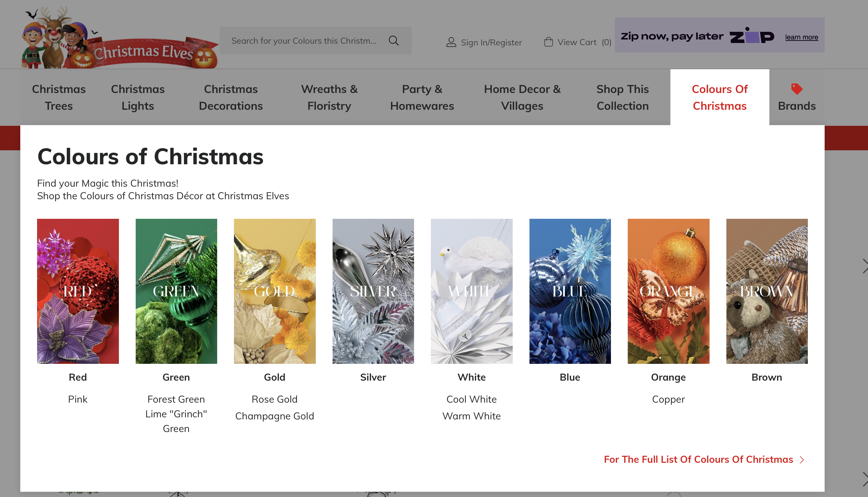The image size is (868, 497).
Task: Expand the Wreaths & Floristry dropdown
Action: pyautogui.click(x=329, y=97)
